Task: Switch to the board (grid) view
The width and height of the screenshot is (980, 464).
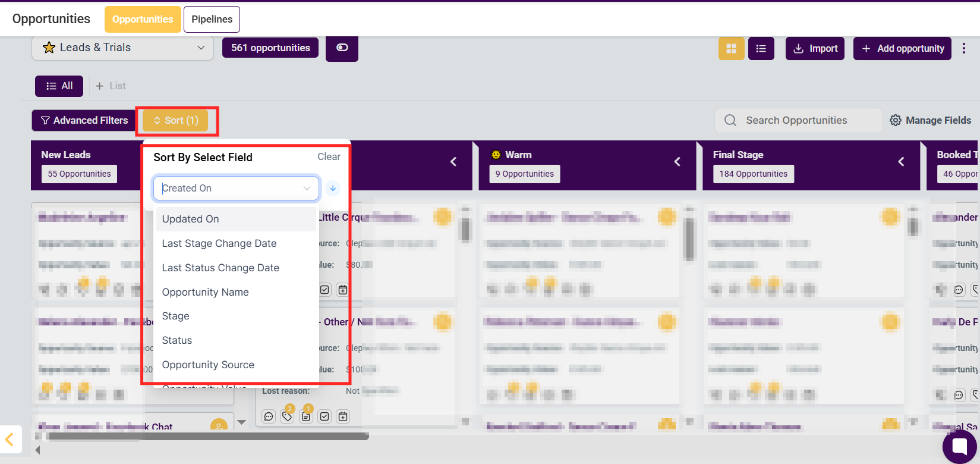Action: click(731, 49)
